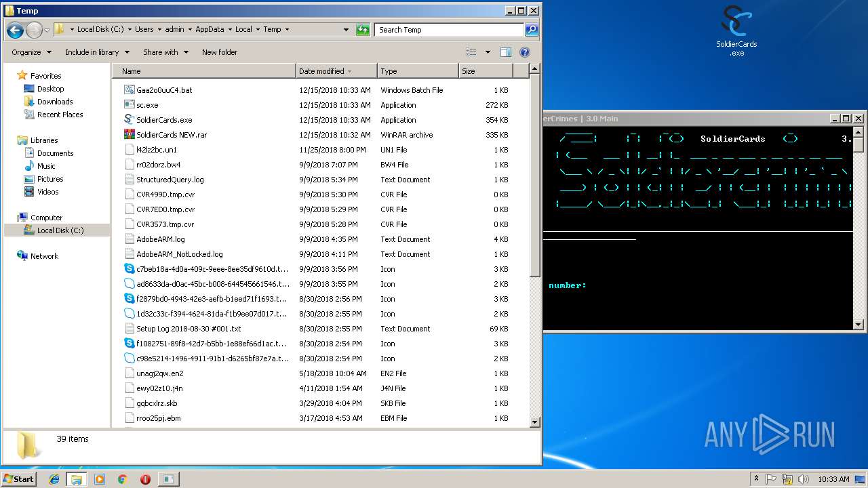Screen dimensions: 868x488
Task: Show the preview pane
Action: tap(506, 52)
